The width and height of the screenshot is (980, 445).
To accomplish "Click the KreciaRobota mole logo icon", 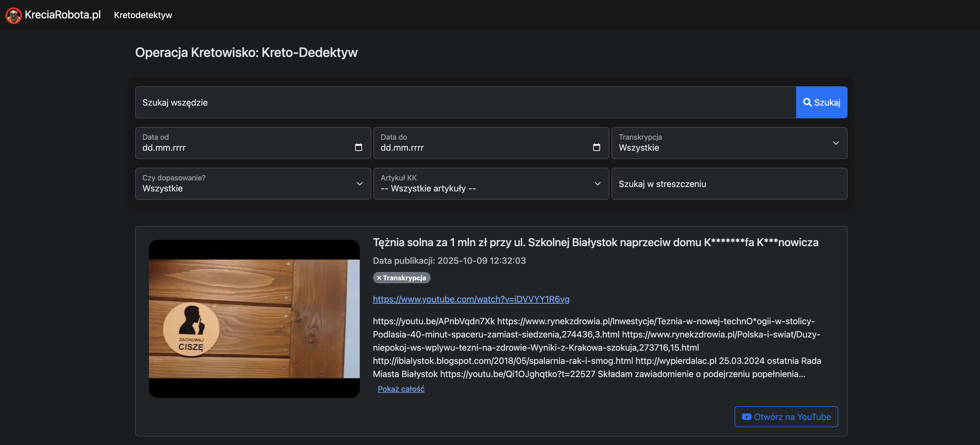I will (x=14, y=15).
